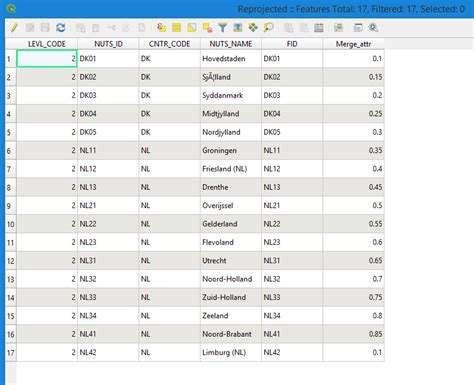Deselect all features icon

pos(207,28)
